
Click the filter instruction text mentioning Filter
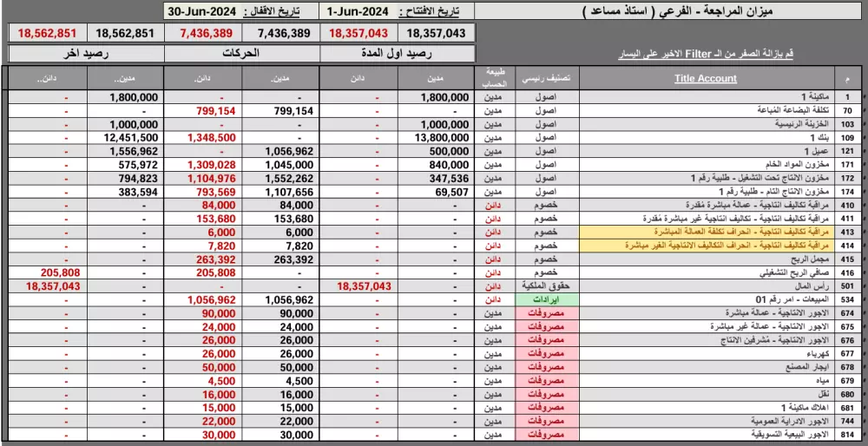click(706, 54)
